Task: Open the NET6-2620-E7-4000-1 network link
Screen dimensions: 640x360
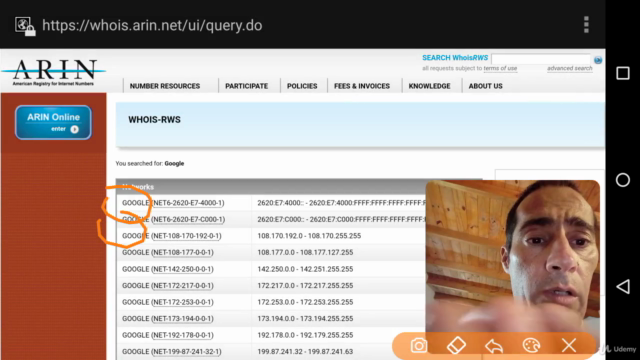Action: coord(188,203)
